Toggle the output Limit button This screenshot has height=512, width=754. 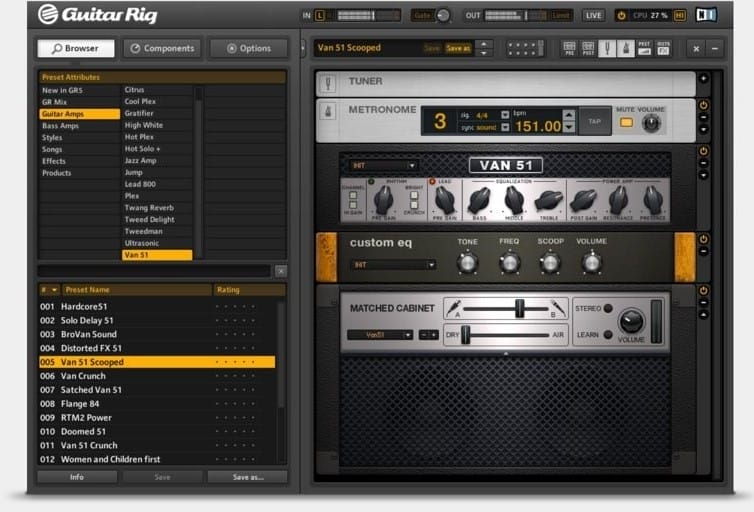tap(561, 15)
